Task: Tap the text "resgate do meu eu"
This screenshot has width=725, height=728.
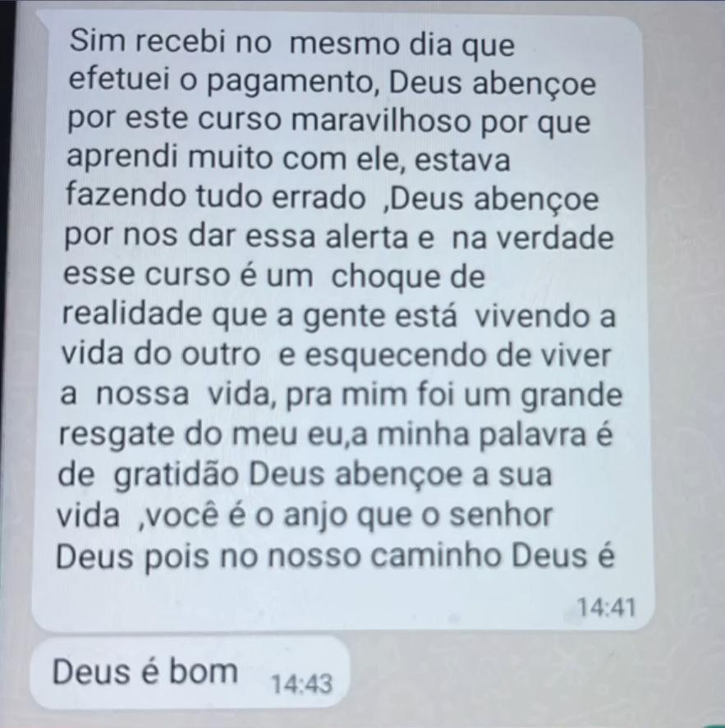Action: coord(200,436)
